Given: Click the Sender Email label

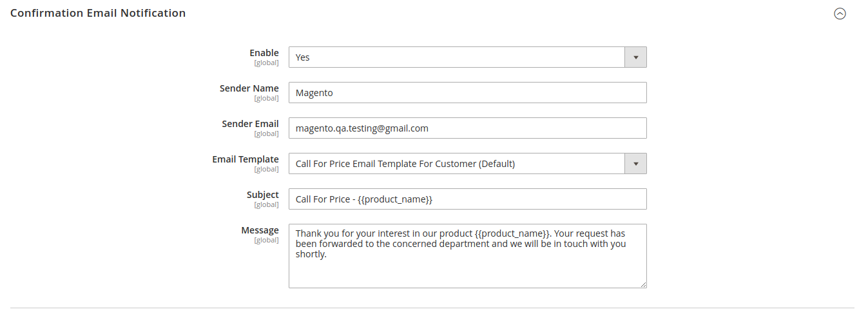Looking at the screenshot, I should pyautogui.click(x=250, y=124).
